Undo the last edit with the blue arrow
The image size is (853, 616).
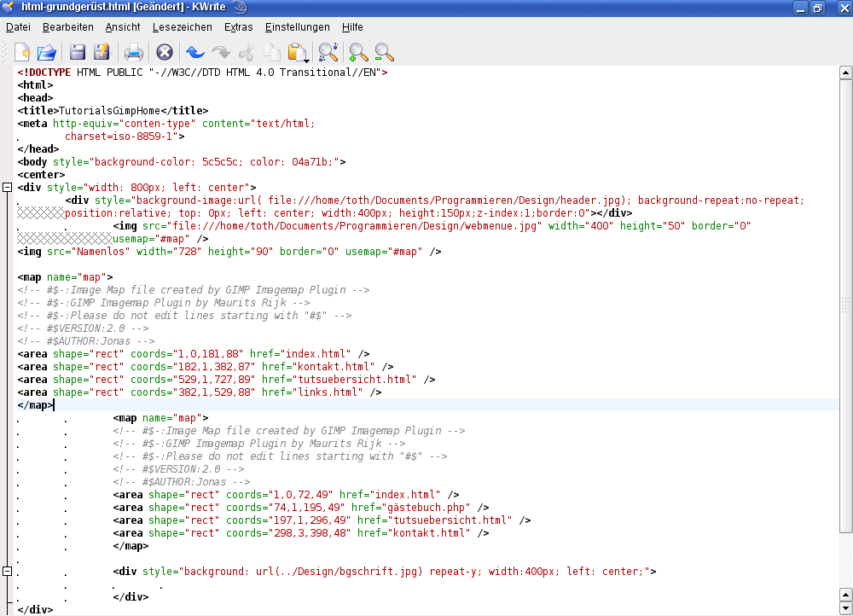click(x=194, y=52)
